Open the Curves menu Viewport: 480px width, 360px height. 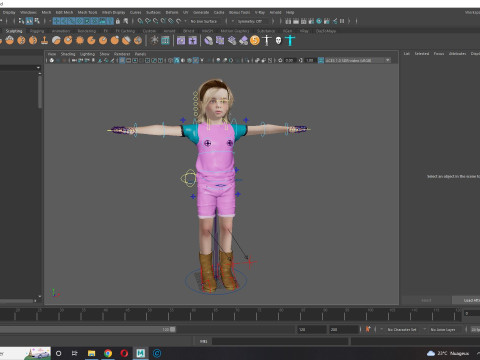[135, 12]
